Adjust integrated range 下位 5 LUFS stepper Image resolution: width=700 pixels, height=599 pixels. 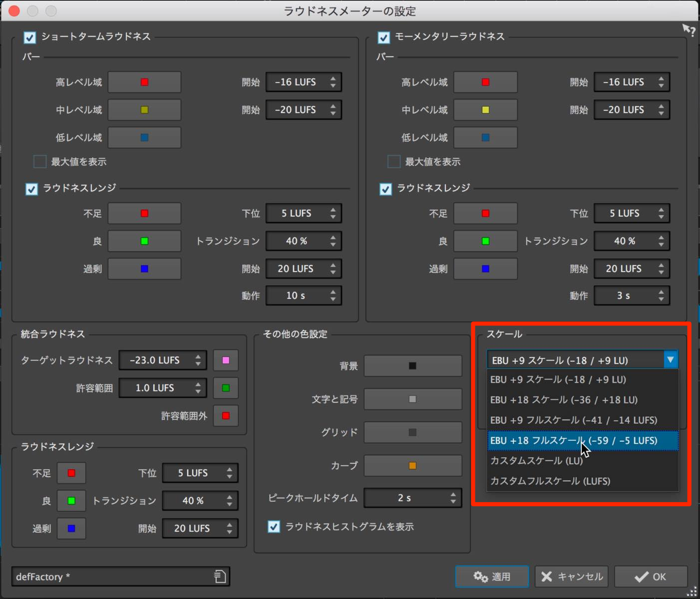click(229, 473)
